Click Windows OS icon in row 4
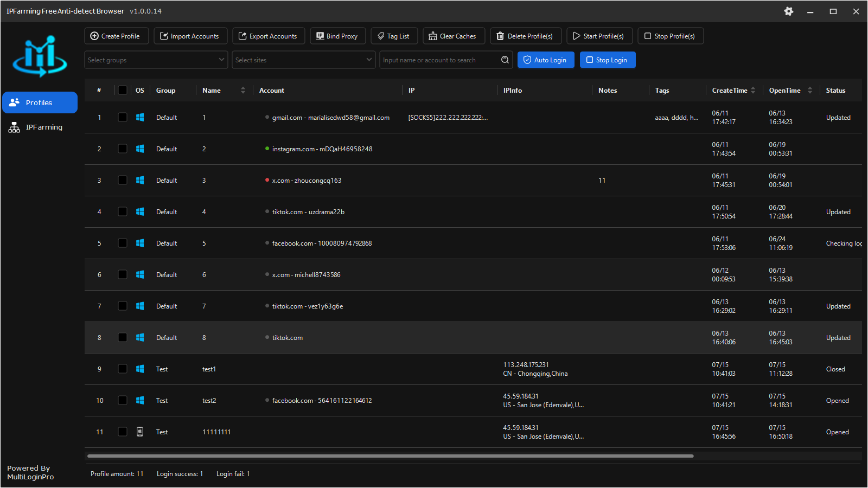Viewport: 868px width, 488px height. 140,211
